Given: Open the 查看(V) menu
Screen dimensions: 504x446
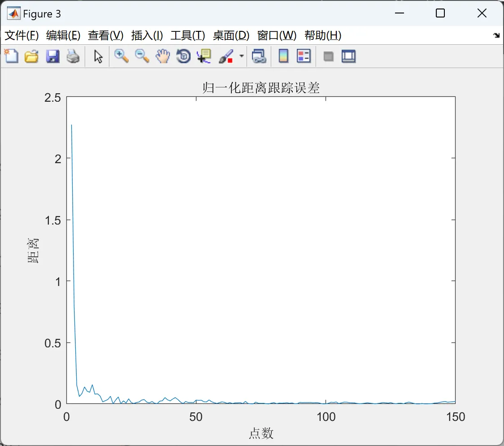Looking at the screenshot, I should point(106,35).
